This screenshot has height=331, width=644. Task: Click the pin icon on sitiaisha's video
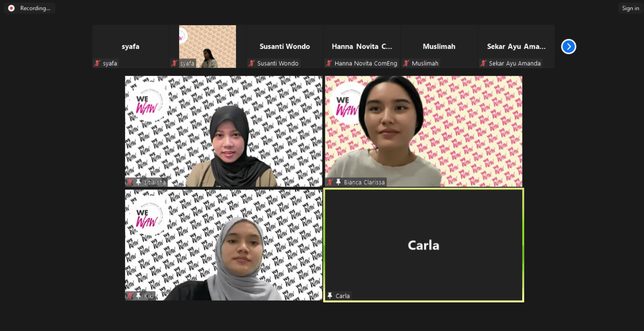click(x=138, y=182)
